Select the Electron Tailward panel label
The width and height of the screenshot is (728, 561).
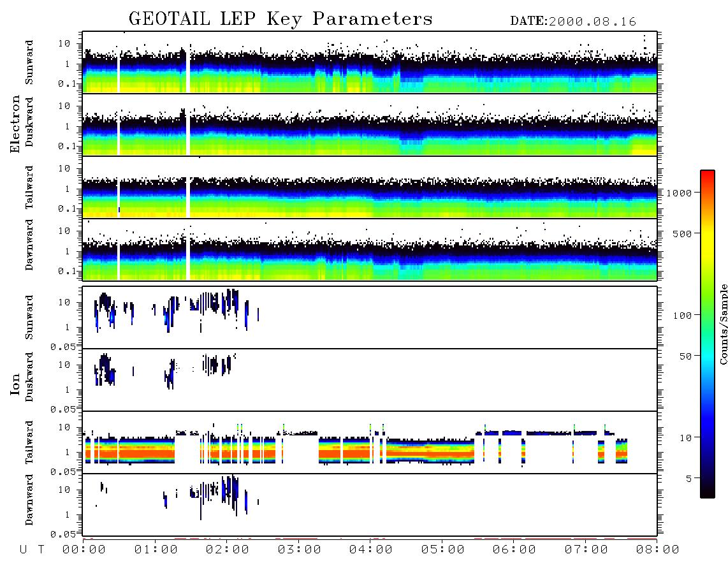point(29,187)
